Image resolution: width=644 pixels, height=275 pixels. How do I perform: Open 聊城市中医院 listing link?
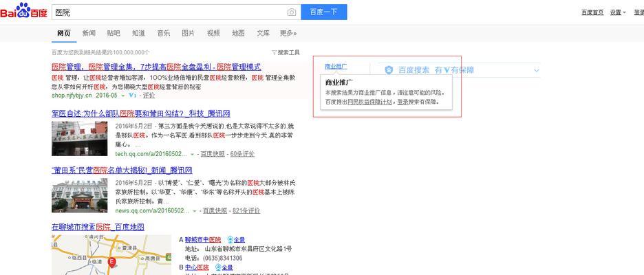coord(203,240)
